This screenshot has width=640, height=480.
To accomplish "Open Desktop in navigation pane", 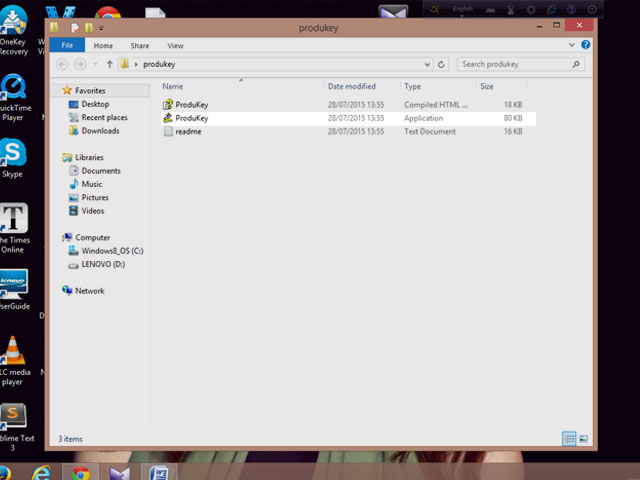I will tap(89, 104).
